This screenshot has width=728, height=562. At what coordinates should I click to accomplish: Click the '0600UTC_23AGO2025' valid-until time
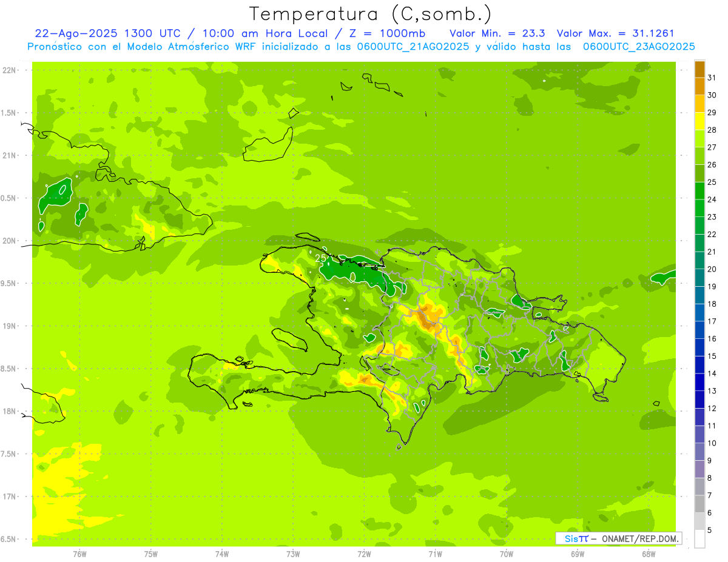click(x=639, y=47)
